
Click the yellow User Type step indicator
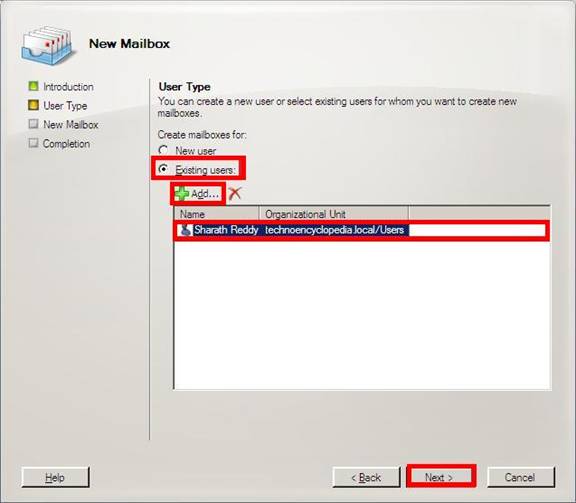(33, 105)
